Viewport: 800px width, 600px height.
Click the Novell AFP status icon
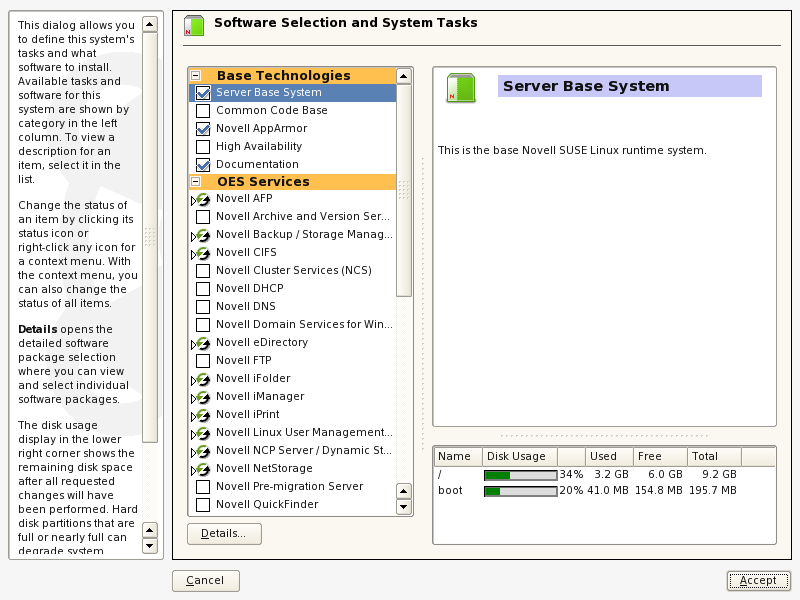[202, 199]
